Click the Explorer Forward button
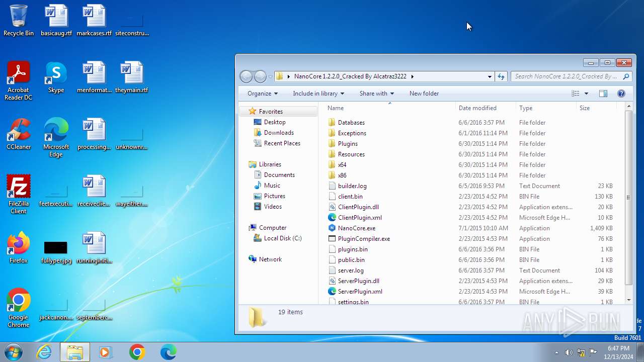 (260, 76)
